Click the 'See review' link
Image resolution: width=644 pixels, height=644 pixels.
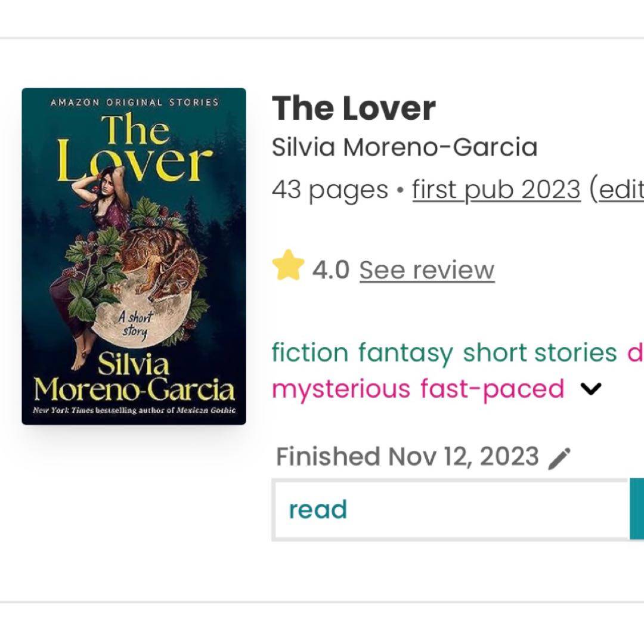coord(427,270)
